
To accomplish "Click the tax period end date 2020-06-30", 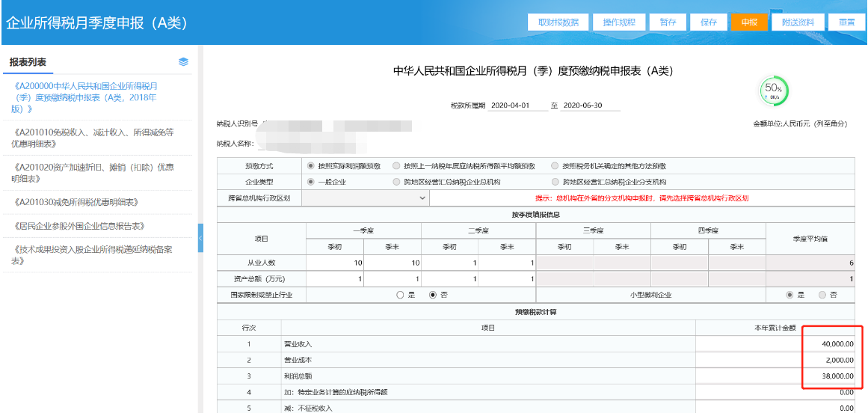I will point(590,105).
